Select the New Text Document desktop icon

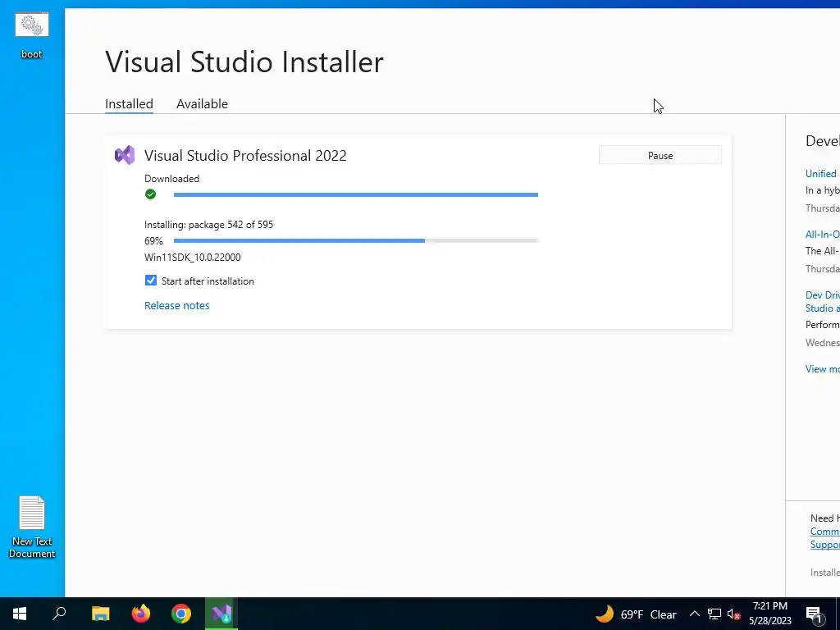pos(32,527)
